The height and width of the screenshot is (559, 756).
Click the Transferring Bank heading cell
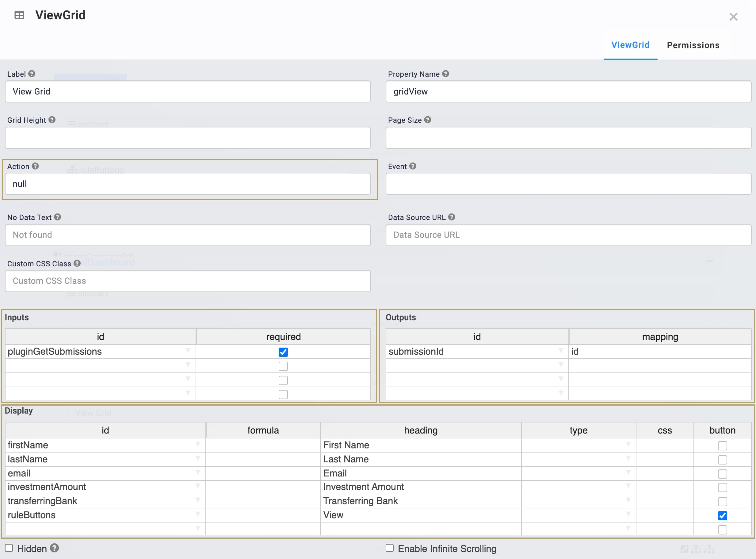pos(421,501)
